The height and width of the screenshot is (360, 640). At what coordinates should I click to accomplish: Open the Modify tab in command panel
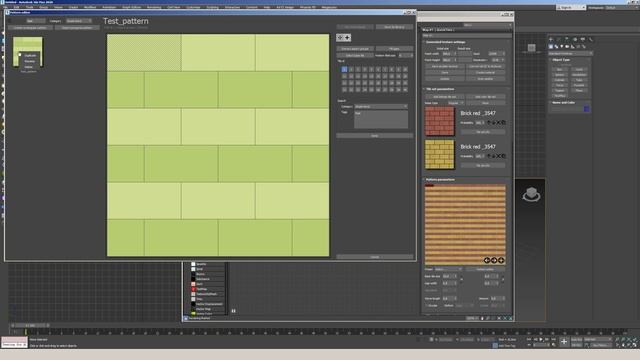pyautogui.click(x=559, y=40)
